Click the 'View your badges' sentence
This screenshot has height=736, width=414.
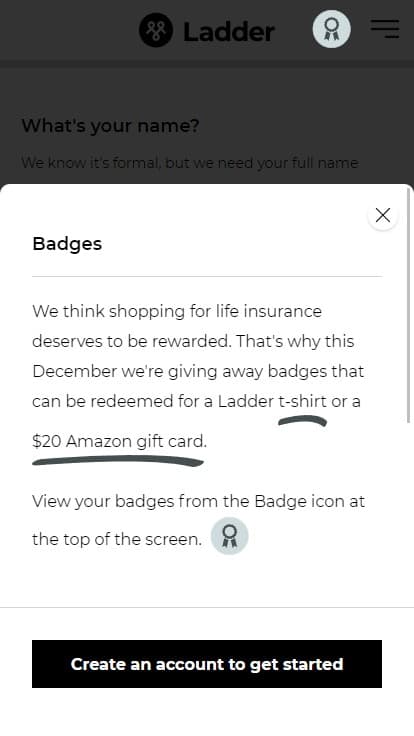199,520
